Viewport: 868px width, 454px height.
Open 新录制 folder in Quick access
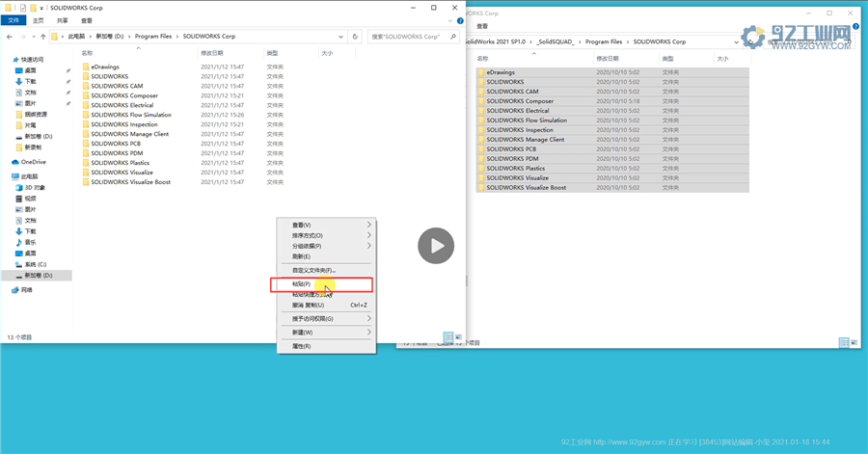coord(33,147)
